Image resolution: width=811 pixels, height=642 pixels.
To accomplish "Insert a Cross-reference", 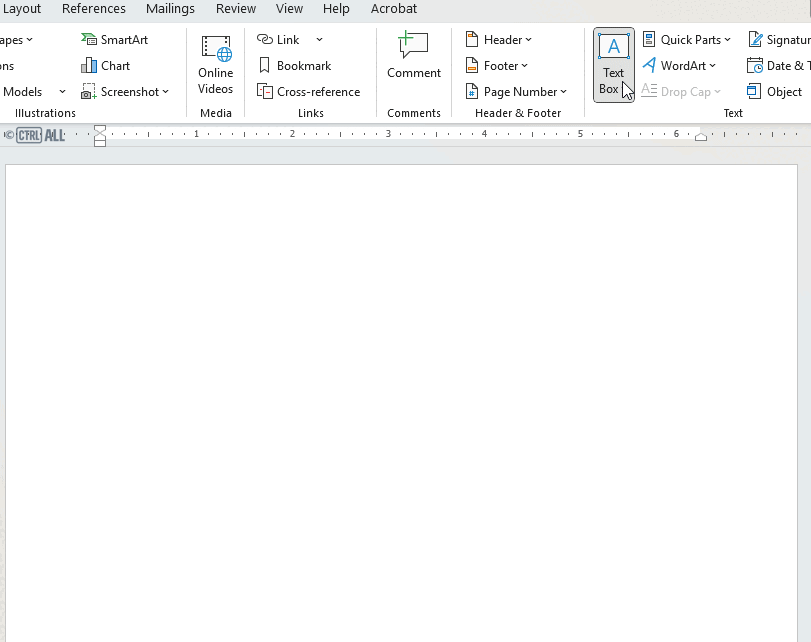I will (311, 91).
